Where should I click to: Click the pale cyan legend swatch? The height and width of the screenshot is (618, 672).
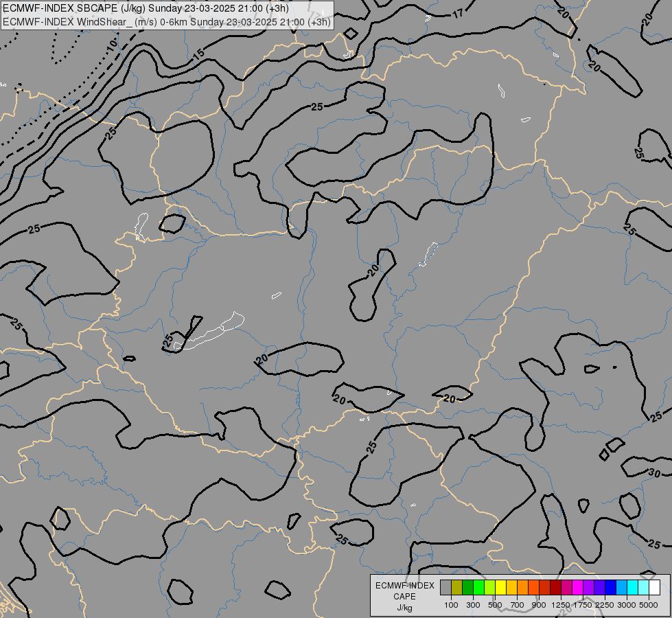644,588
